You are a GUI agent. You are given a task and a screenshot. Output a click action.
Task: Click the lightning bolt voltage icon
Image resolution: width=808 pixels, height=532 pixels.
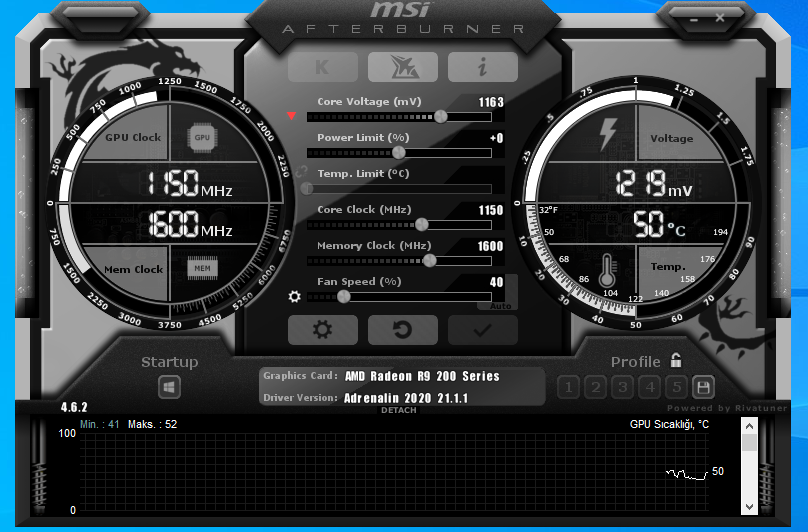click(x=608, y=134)
